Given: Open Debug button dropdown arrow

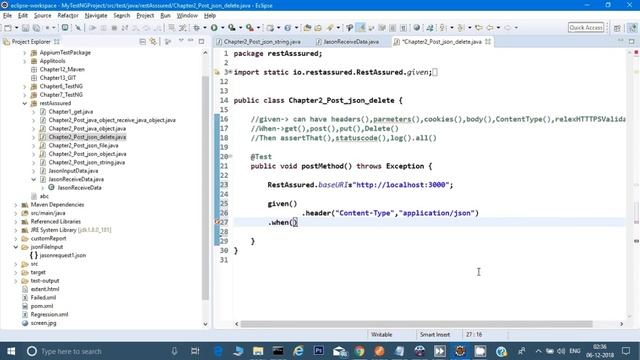Looking at the screenshot, I should point(205,28).
